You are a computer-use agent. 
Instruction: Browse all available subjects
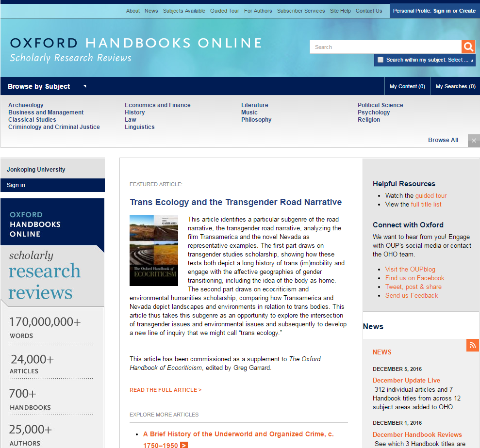click(443, 140)
